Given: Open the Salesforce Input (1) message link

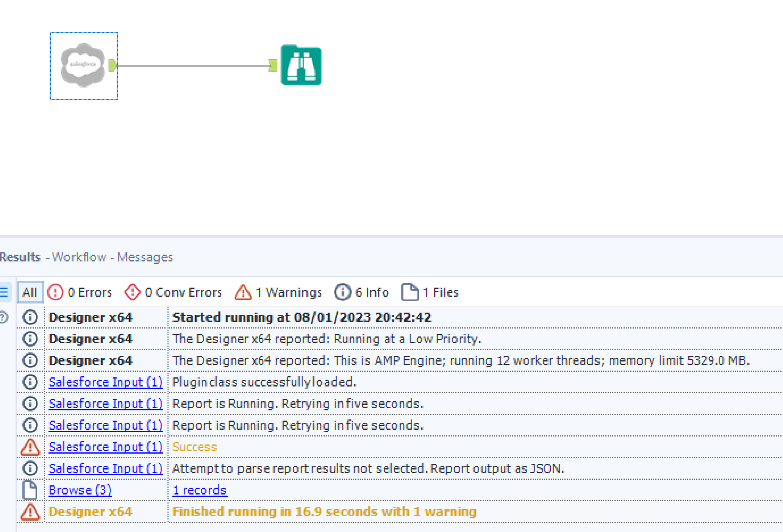Looking at the screenshot, I should point(106,382).
